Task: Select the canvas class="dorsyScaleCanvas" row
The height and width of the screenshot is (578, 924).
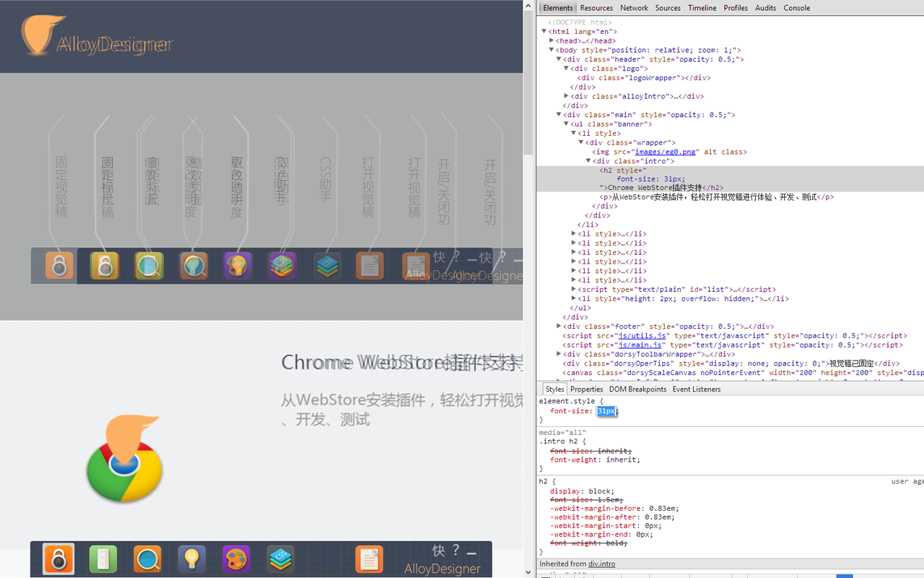Action: [x=743, y=374]
